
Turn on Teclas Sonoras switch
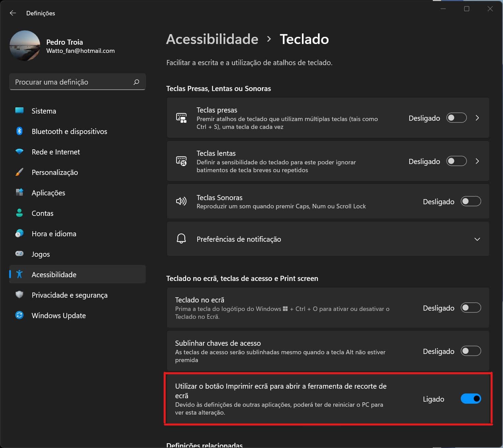pos(471,201)
